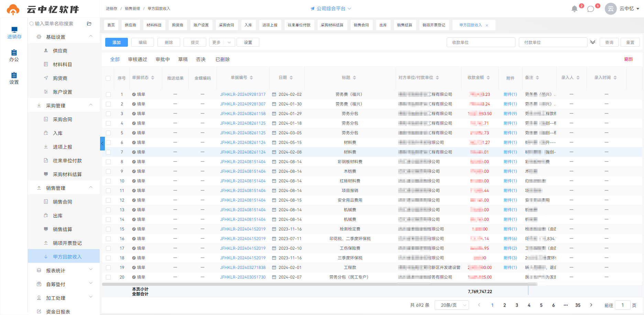The height and width of the screenshot is (315, 644).
Task: Open the chat message bubble icon
Action: click(591, 9)
